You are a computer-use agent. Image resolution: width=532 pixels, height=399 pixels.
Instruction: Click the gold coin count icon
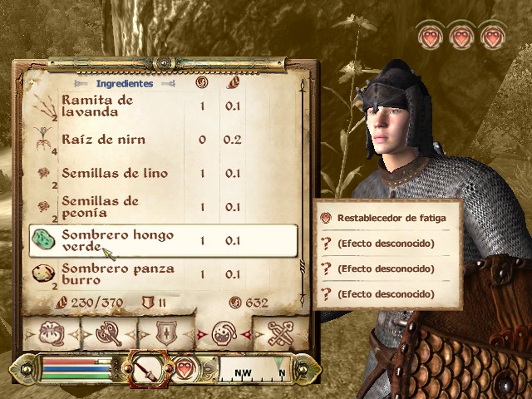235,303
